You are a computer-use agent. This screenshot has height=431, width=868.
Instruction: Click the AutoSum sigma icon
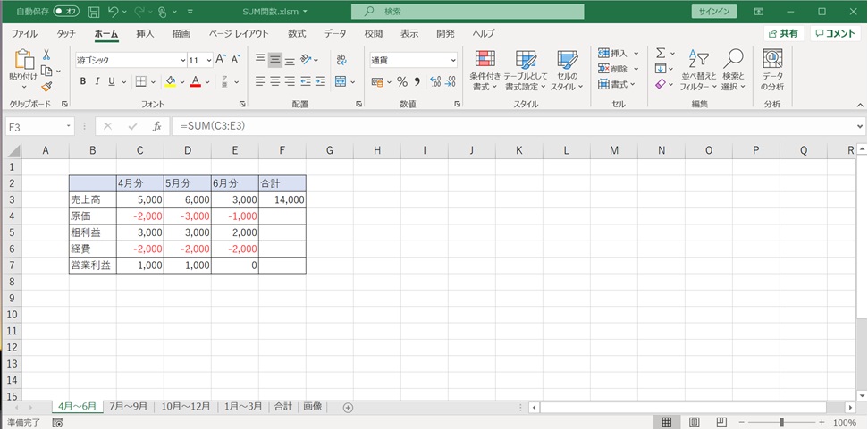[661, 54]
